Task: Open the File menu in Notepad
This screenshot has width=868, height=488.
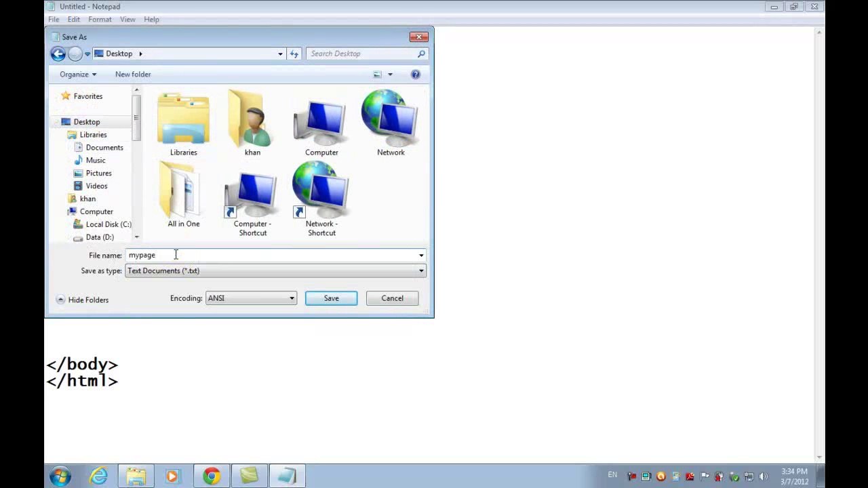Action: [54, 20]
